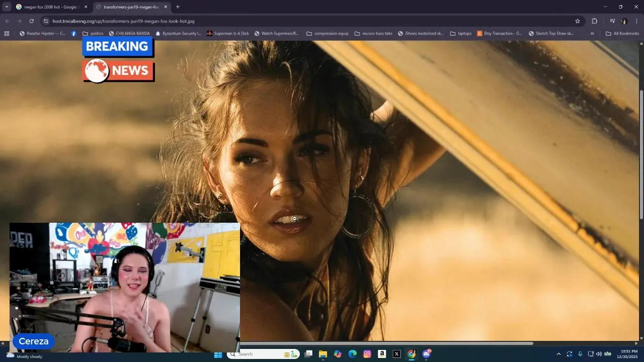The image size is (644, 362).
Task: Open Discord from the taskbar
Action: coord(427,354)
